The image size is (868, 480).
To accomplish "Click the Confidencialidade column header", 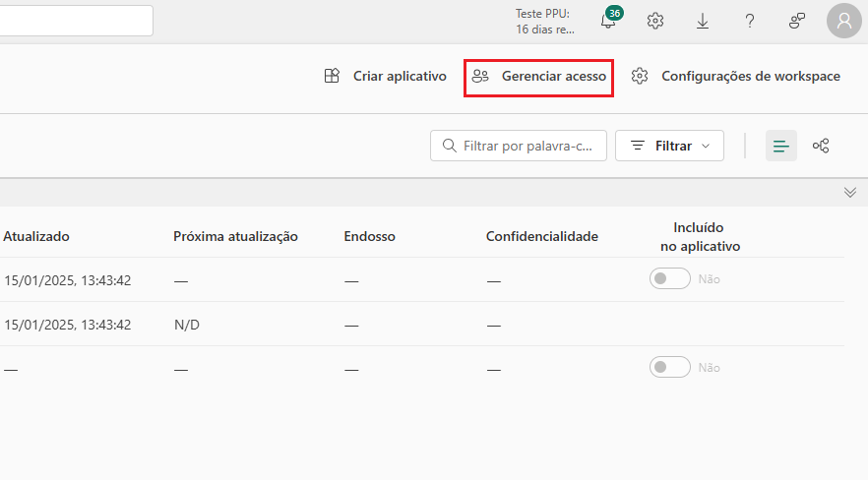I will click(x=542, y=236).
